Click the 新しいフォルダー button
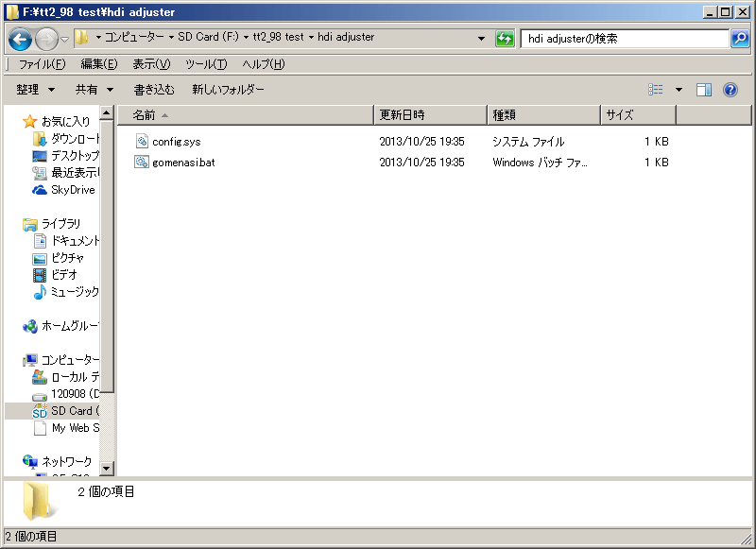 click(228, 90)
